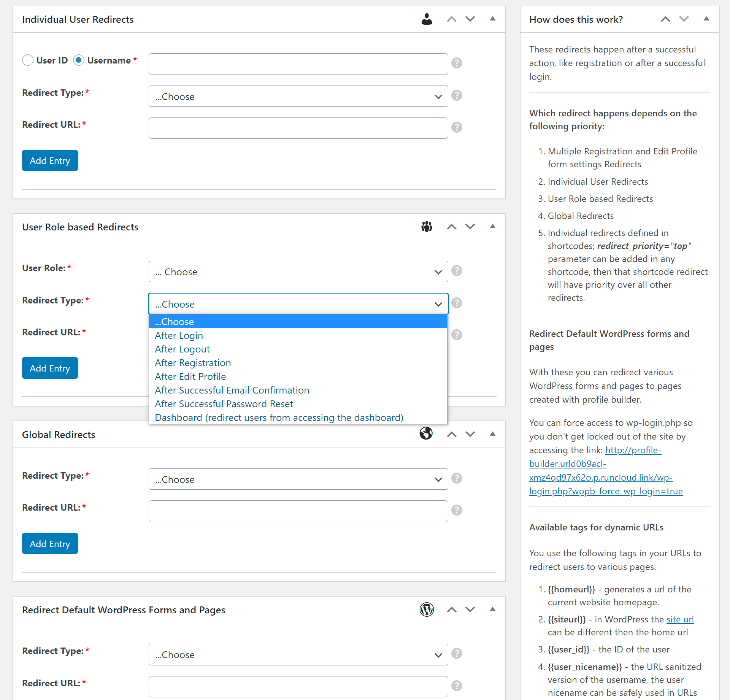Click the globe icon in Global Redirects header

(x=426, y=433)
